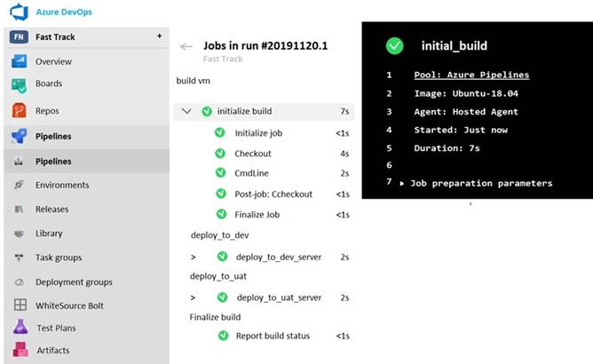Select the Report build status step

[273, 336]
